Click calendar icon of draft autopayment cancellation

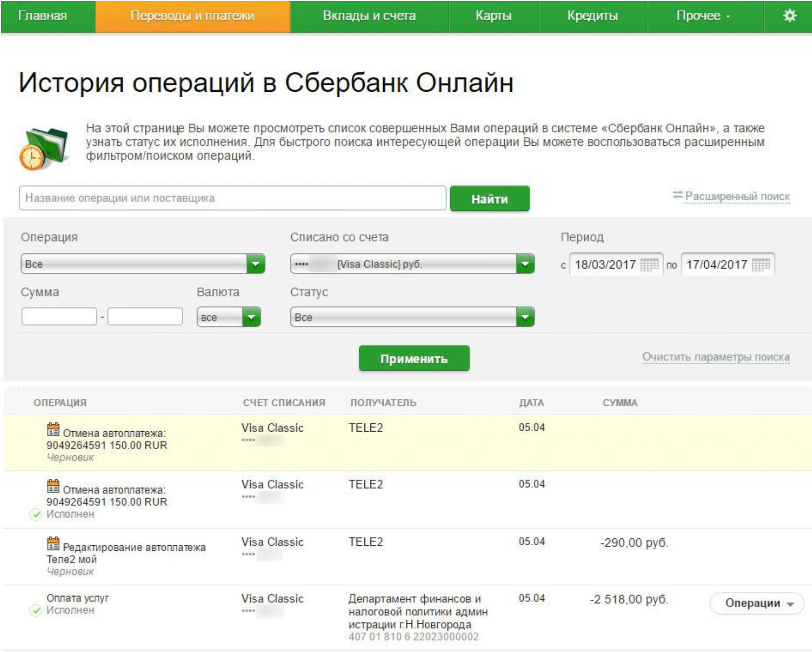click(x=53, y=429)
